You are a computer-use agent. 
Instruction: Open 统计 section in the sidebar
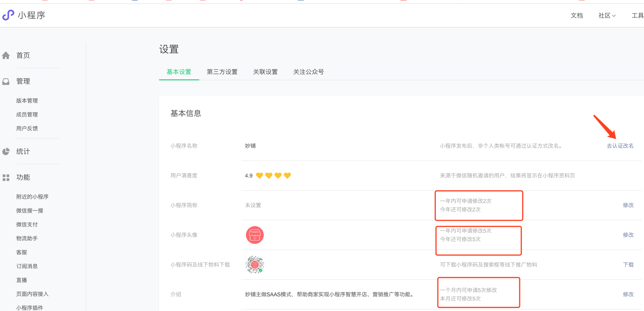tap(23, 152)
